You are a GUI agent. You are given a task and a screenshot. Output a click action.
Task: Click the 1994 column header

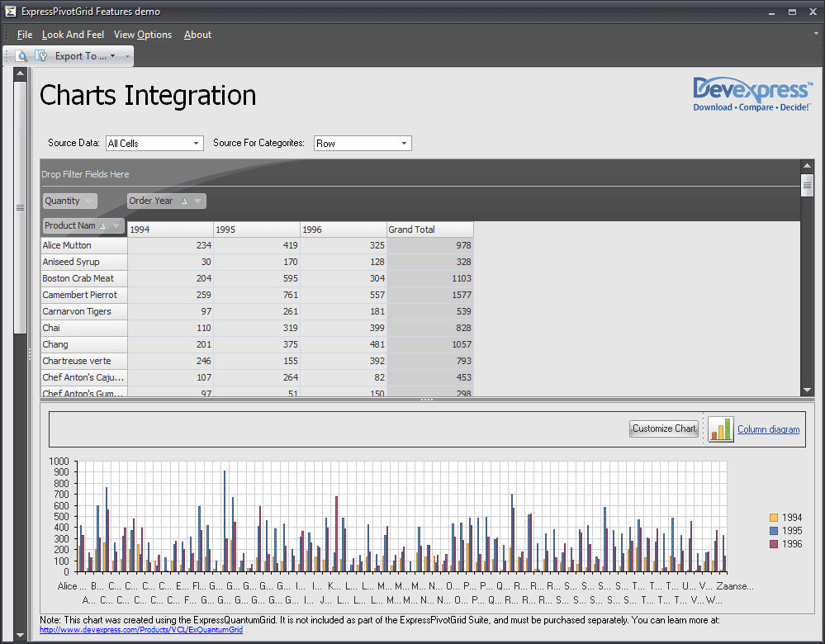170,230
